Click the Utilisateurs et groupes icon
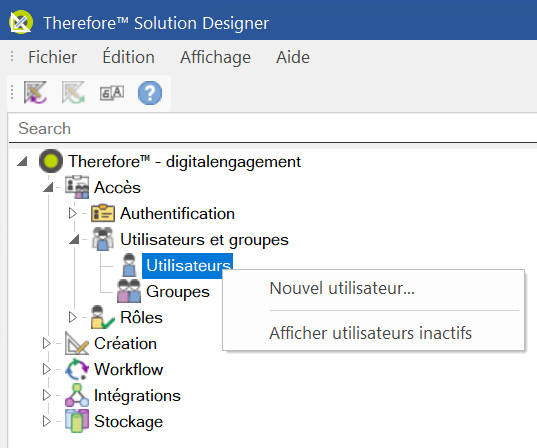Viewport: 537px width, 448px height. tap(103, 239)
